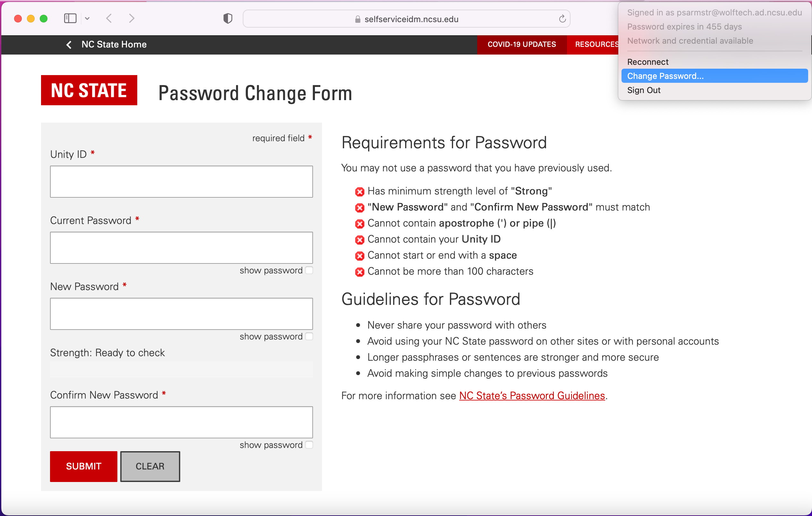Image resolution: width=812 pixels, height=516 pixels.
Task: Click the lock icon in address bar
Action: tap(358, 19)
